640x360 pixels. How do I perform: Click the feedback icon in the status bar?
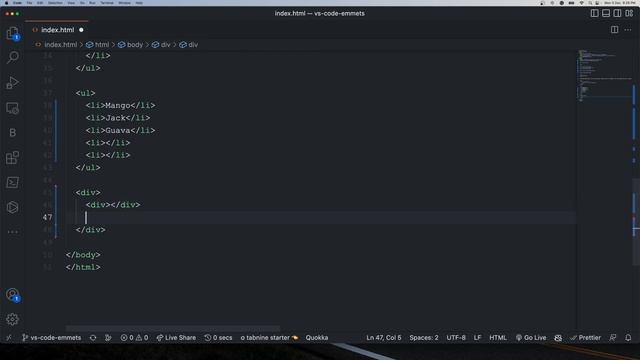point(613,338)
